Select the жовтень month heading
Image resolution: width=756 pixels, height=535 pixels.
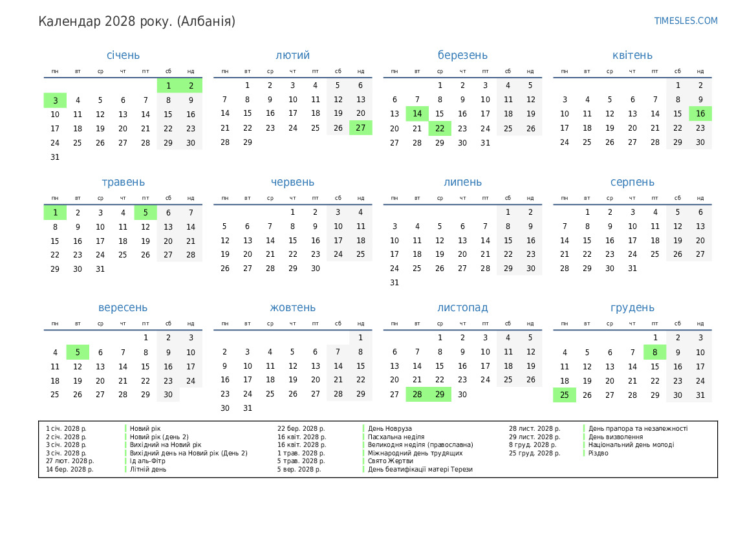coord(292,308)
